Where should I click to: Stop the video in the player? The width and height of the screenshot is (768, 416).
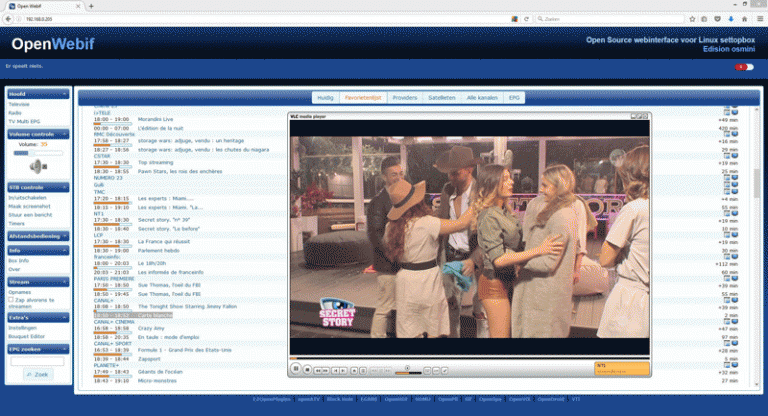coord(306,369)
